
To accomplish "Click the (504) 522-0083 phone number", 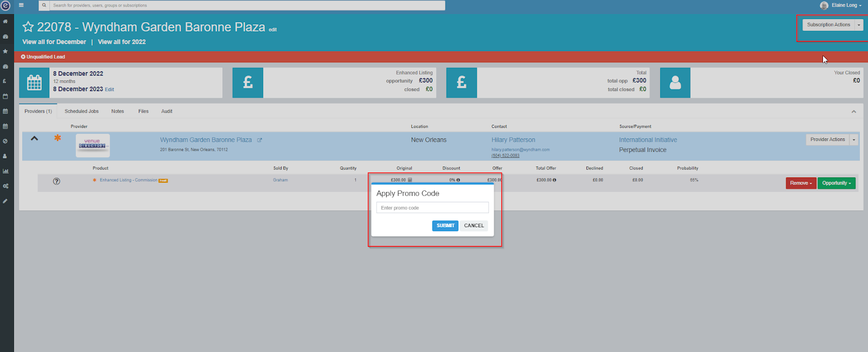I will click(x=506, y=156).
